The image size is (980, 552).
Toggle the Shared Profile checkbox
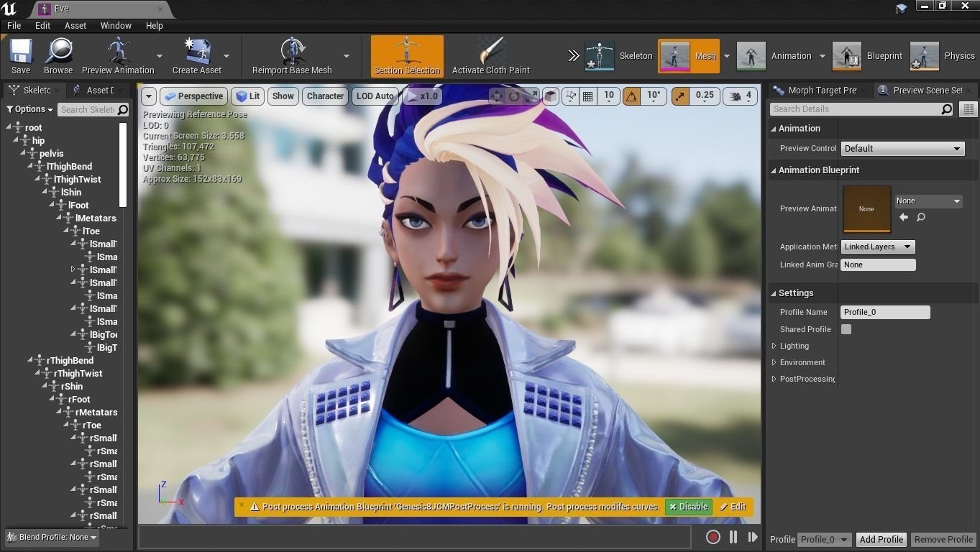point(846,329)
